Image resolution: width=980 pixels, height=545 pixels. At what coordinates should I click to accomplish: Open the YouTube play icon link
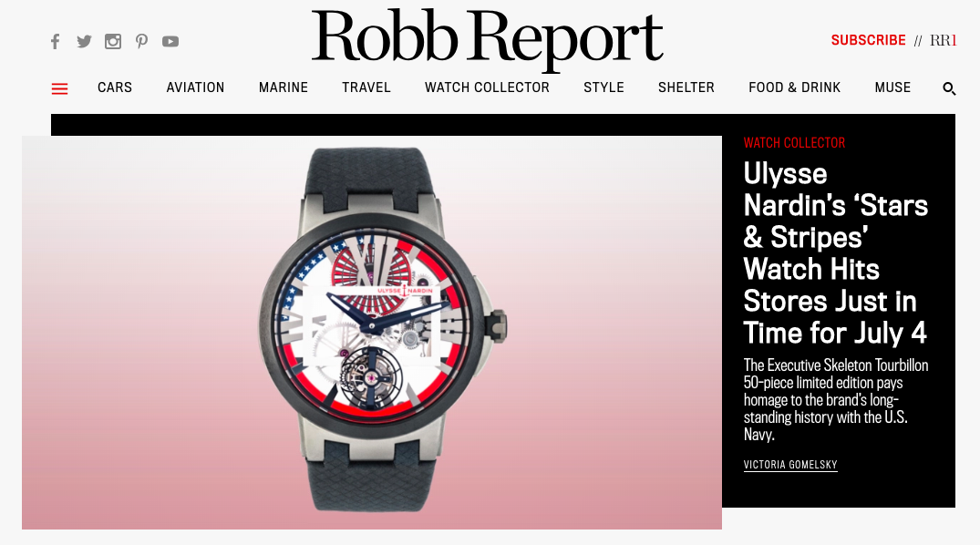(170, 42)
